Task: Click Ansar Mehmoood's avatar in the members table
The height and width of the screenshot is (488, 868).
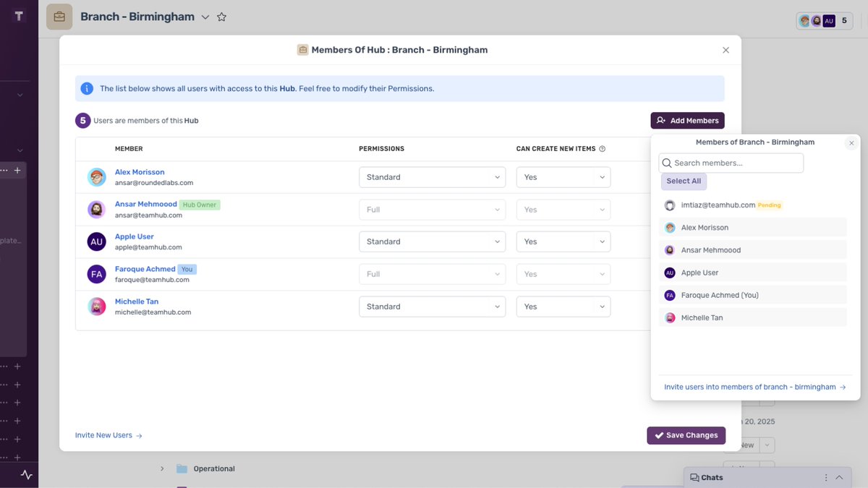Action: (97, 210)
